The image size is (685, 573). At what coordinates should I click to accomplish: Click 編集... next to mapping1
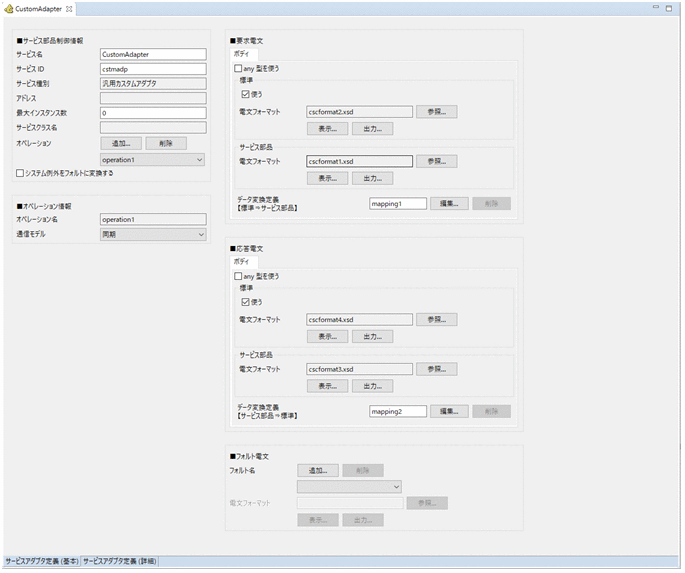(449, 203)
